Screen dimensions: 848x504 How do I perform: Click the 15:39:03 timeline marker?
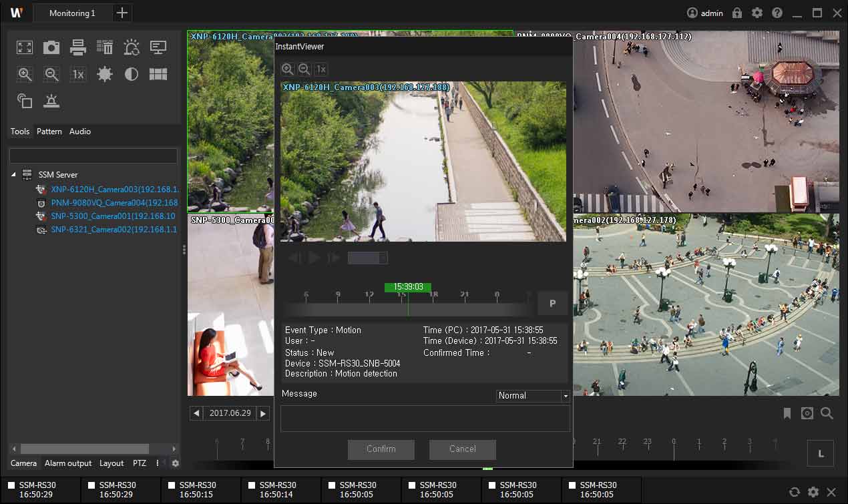pyautogui.click(x=408, y=287)
